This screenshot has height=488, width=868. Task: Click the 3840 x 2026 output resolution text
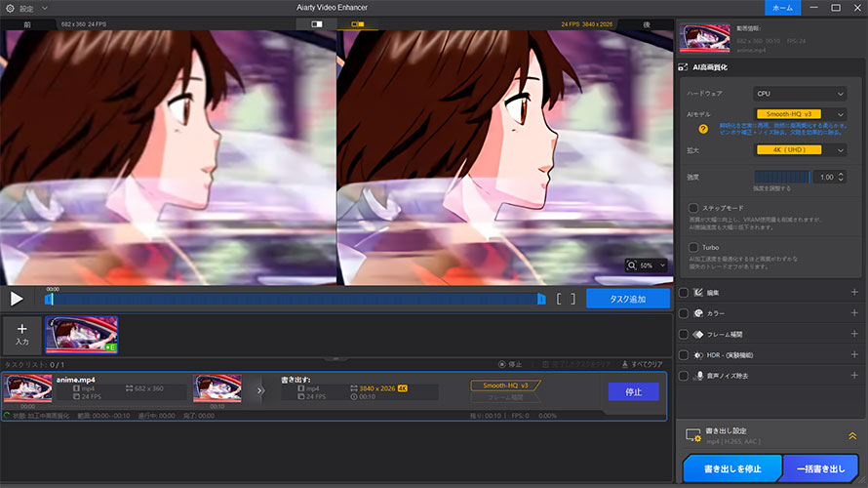(376, 388)
